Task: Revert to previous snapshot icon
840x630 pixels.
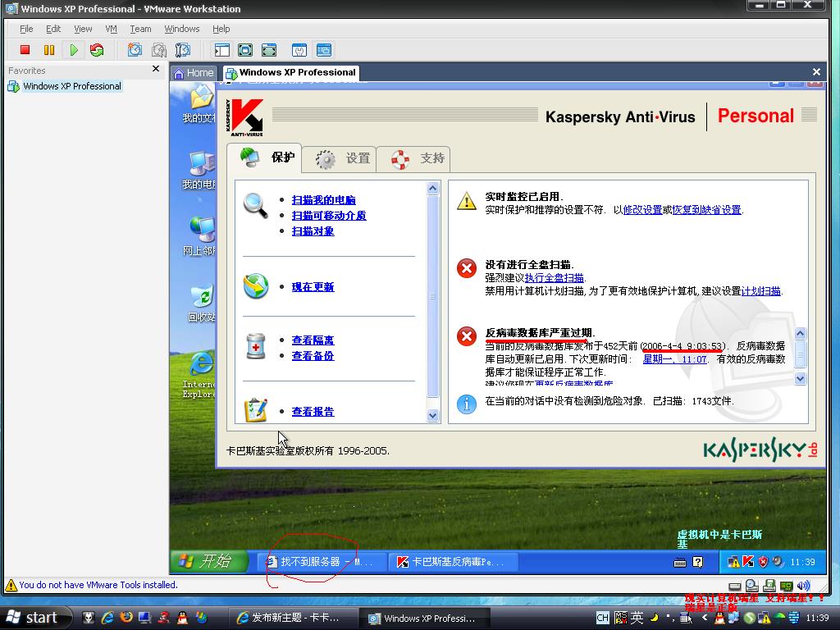Action: [x=158, y=50]
